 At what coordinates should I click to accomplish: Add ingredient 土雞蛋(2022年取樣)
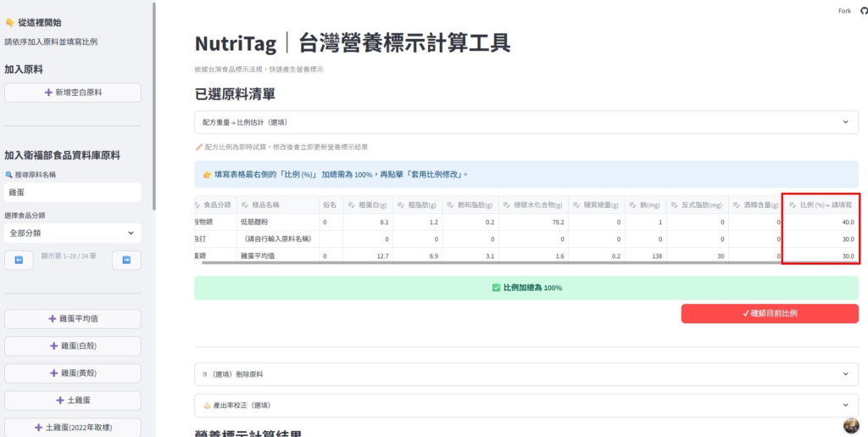pos(73,428)
